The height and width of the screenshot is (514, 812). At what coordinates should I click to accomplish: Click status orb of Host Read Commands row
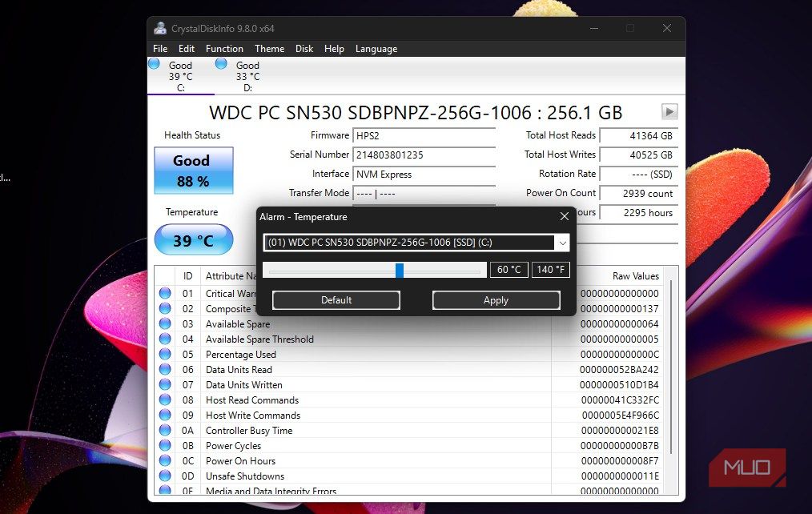165,400
